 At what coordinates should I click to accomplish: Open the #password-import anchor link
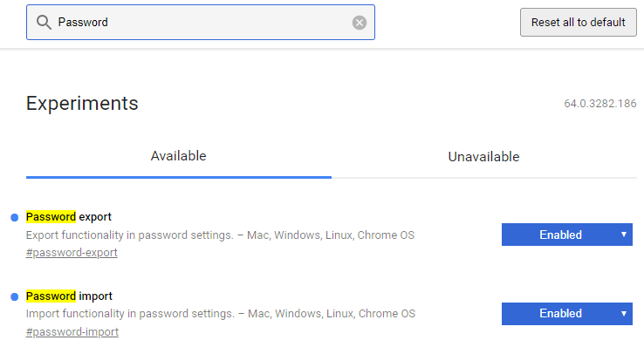pyautogui.click(x=72, y=332)
